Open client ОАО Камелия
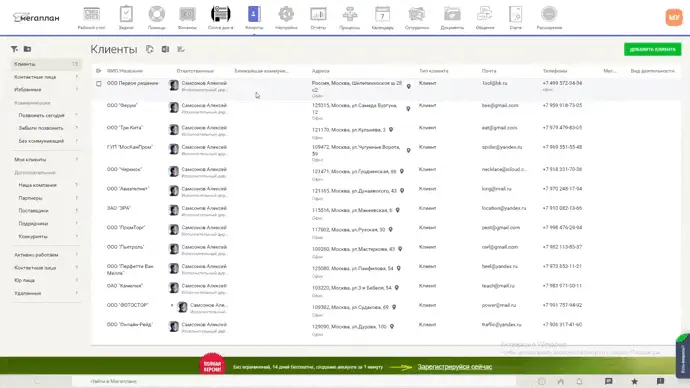 click(125, 286)
